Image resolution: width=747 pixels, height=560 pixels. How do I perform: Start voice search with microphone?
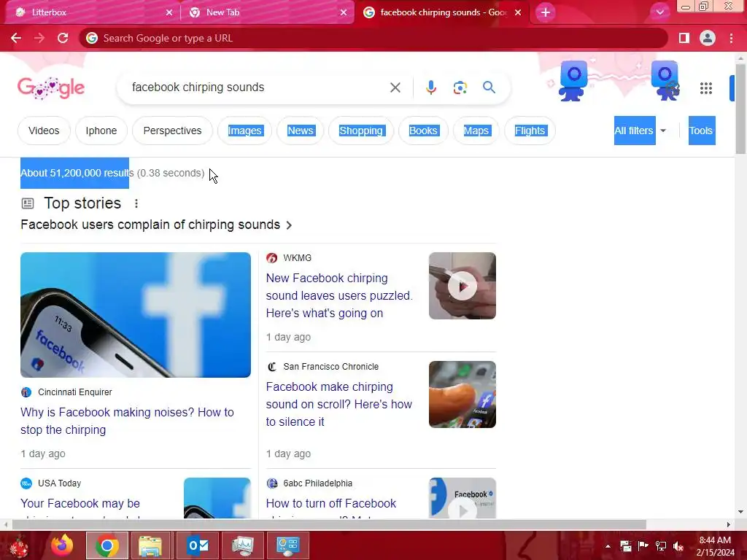pyautogui.click(x=430, y=87)
